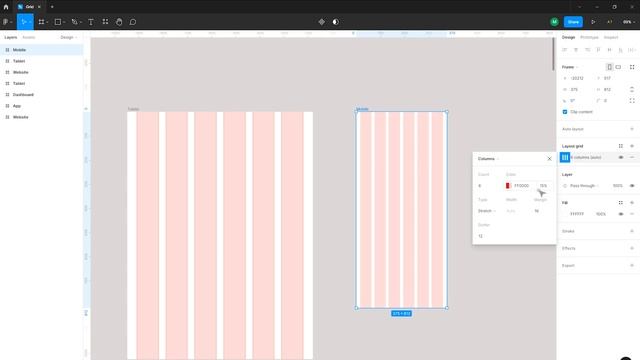Add an export setting with plus

(632, 265)
